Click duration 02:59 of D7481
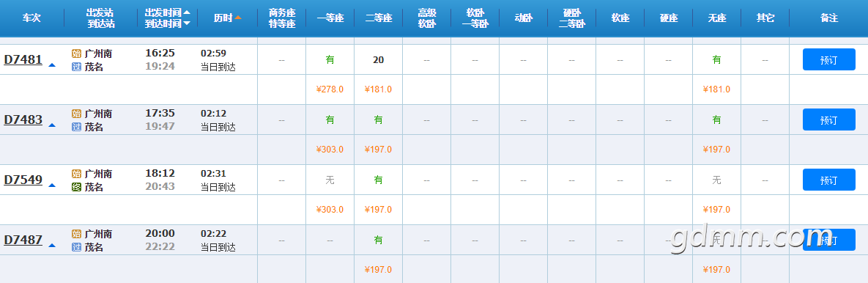The image size is (868, 283). tap(214, 54)
